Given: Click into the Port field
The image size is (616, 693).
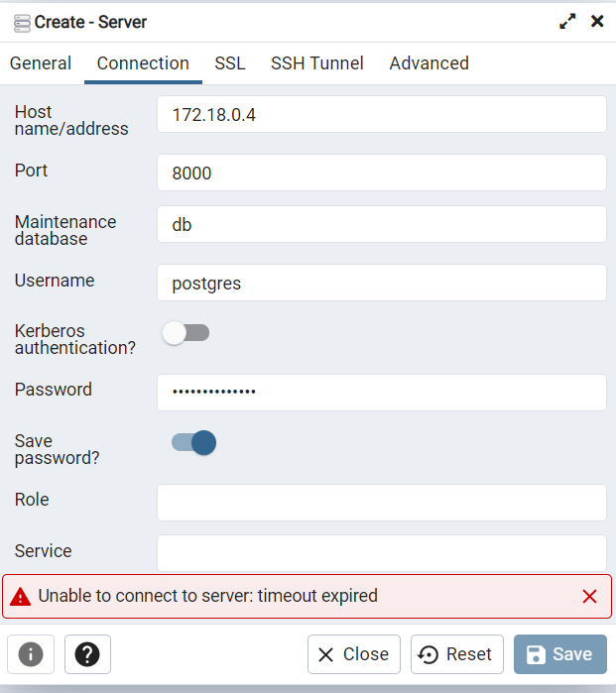Looking at the screenshot, I should pos(381,173).
